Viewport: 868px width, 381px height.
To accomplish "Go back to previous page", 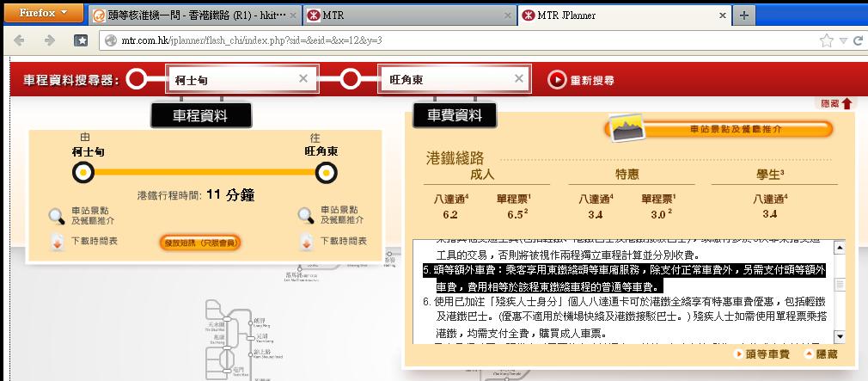I will pos(19,40).
